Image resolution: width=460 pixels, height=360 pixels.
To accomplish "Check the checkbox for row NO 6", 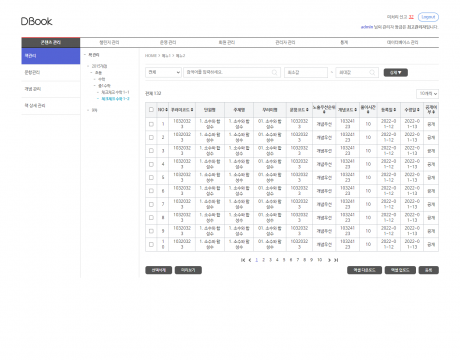I will pyautogui.click(x=151, y=191).
